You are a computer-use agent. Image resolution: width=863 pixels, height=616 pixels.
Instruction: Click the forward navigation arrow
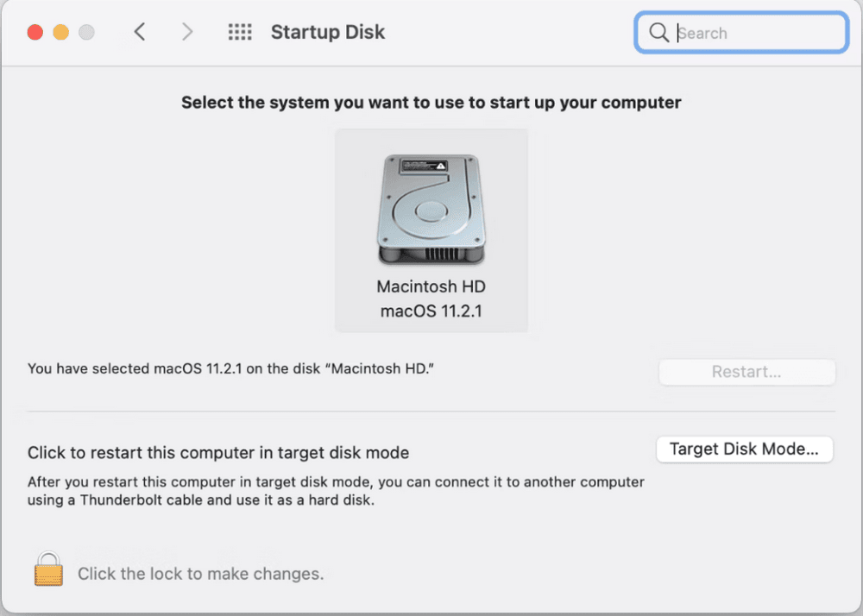point(187,32)
